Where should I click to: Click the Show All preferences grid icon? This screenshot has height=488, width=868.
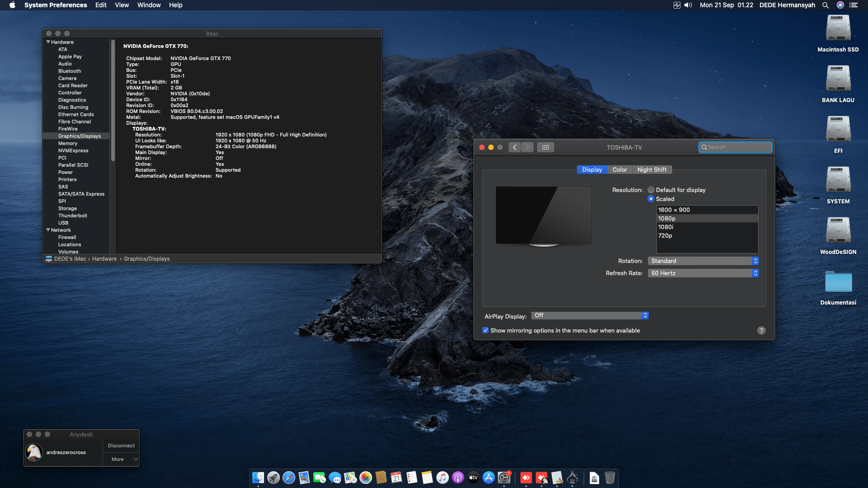(546, 147)
